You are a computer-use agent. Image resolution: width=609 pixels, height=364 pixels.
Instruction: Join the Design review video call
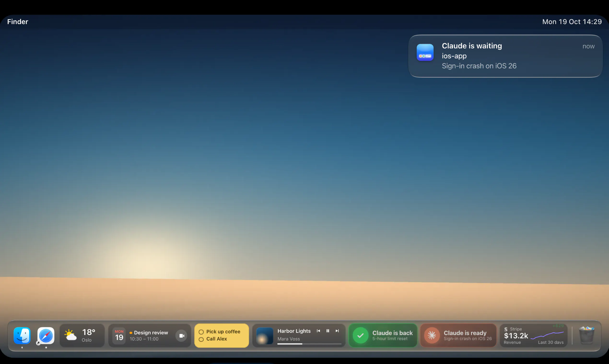click(182, 336)
